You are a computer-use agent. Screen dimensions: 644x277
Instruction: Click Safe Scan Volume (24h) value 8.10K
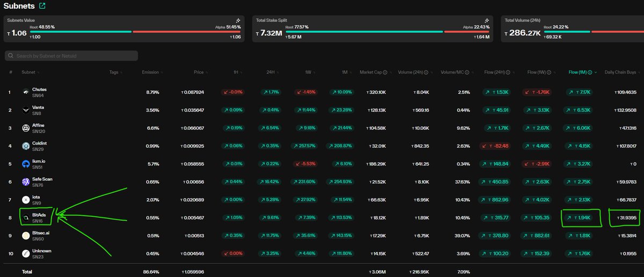pos(422,181)
